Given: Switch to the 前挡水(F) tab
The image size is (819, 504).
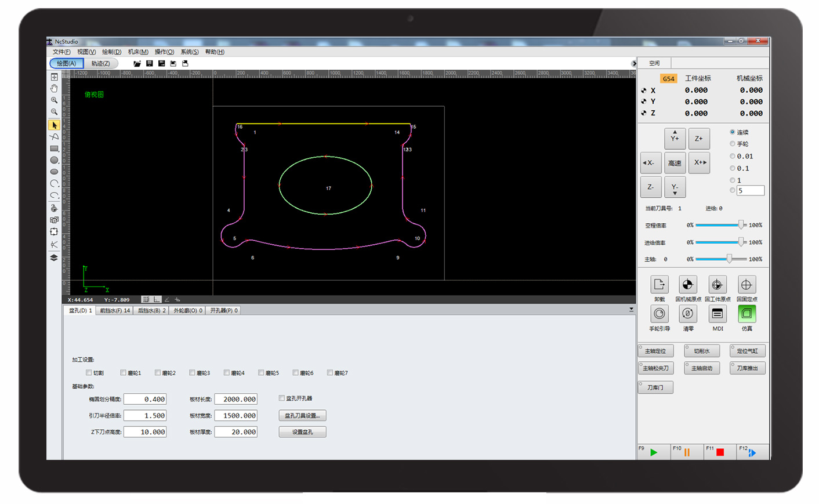Looking at the screenshot, I should point(115,310).
